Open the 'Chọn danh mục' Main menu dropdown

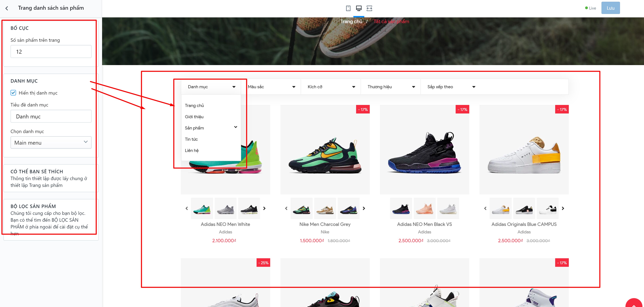pos(51,142)
